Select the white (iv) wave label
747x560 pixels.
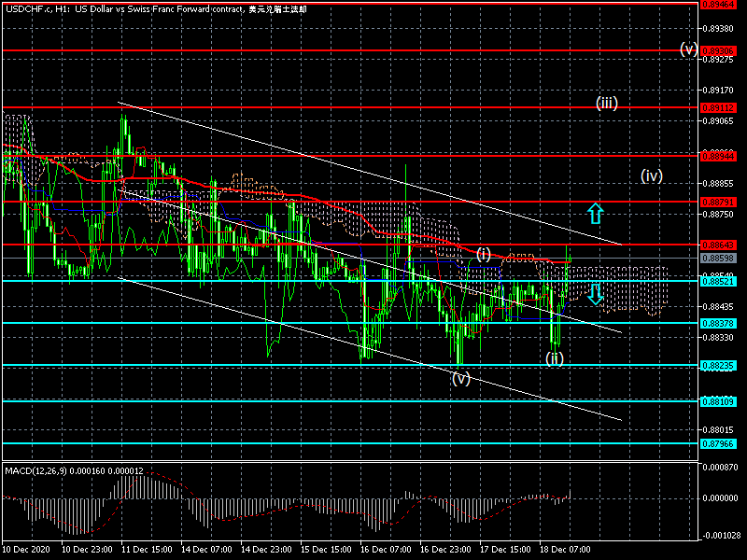tap(651, 175)
